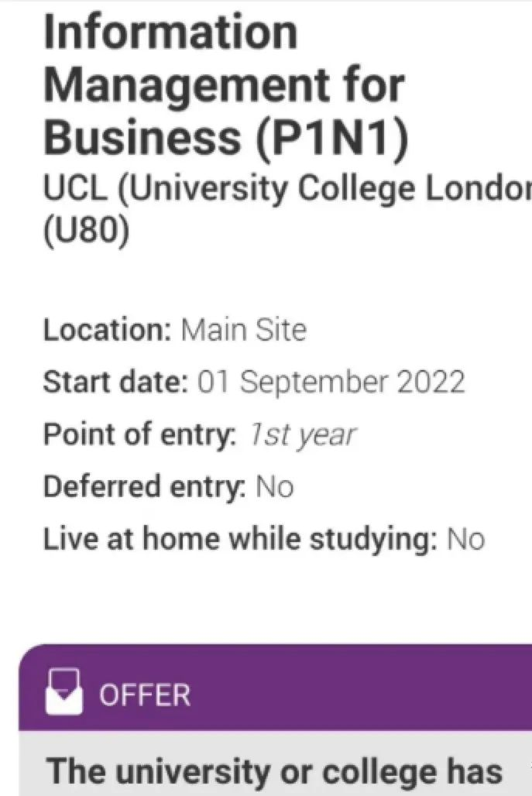Click the offer envelope icon
Screen dimensions: 532x796
(63, 692)
